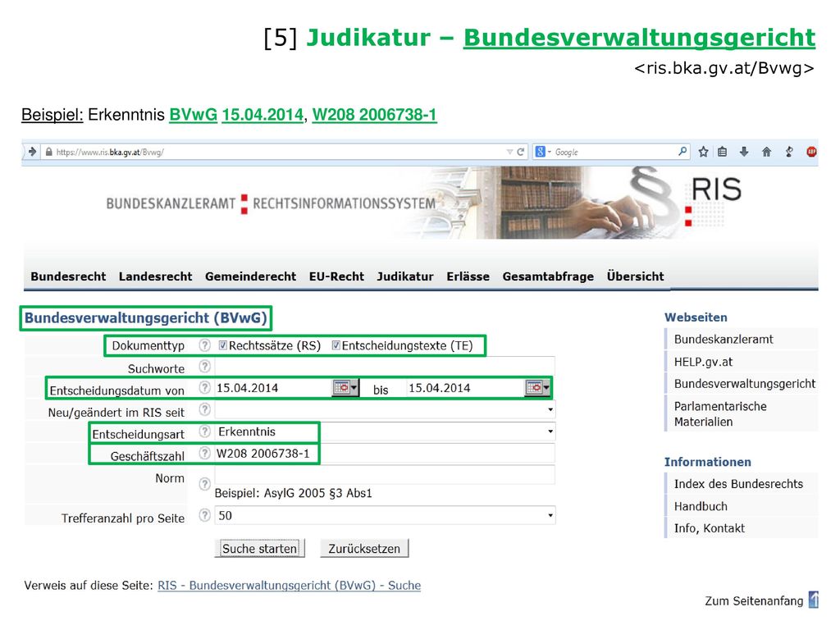Toggle the Entscheidungstexte (TE) checkbox

coord(336,345)
